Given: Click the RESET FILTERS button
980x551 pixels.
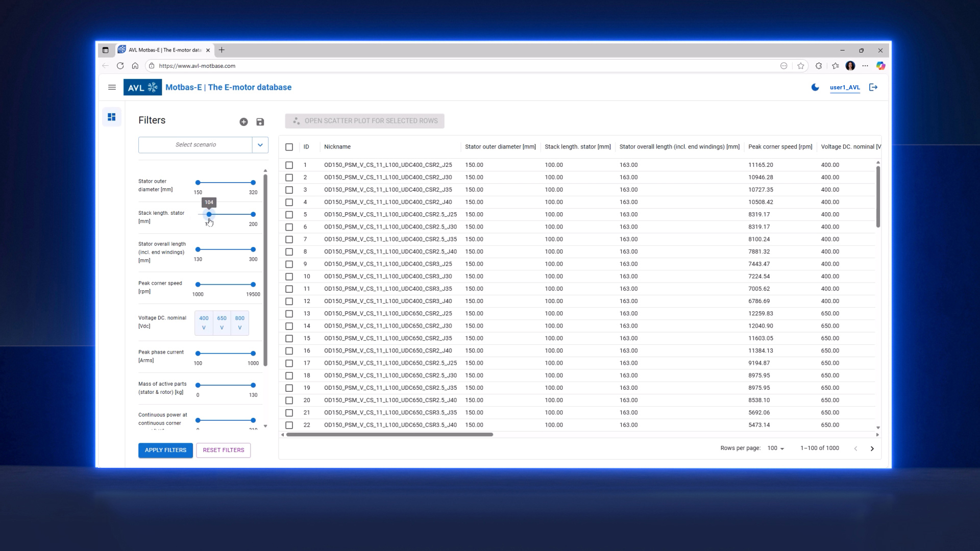Looking at the screenshot, I should (223, 450).
